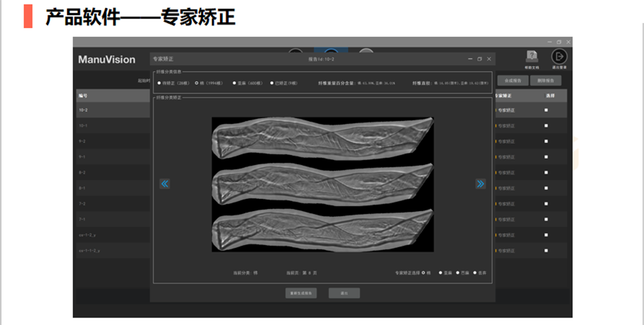644x325 pixels.
Task: Click the middle fiber microscope image
Action: pos(323,184)
